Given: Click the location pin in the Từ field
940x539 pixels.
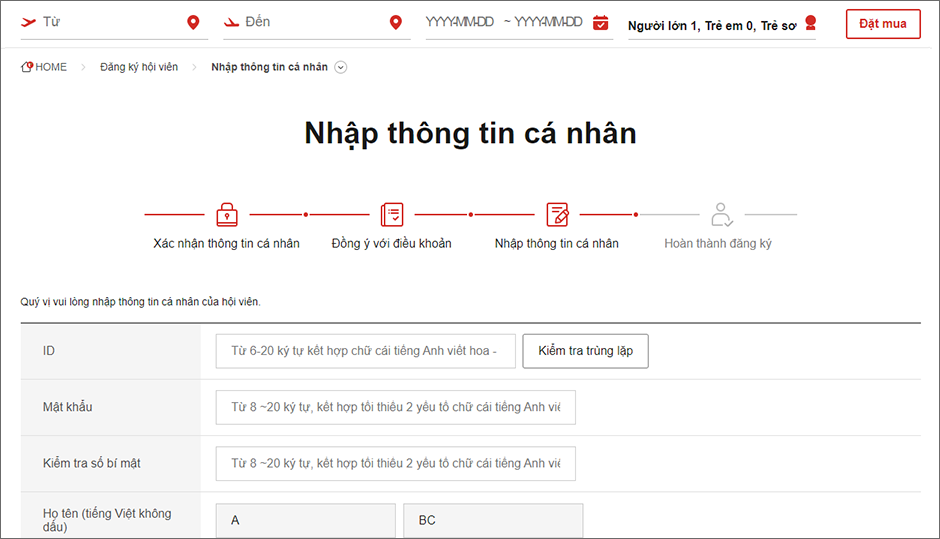Looking at the screenshot, I should pyautogui.click(x=193, y=23).
